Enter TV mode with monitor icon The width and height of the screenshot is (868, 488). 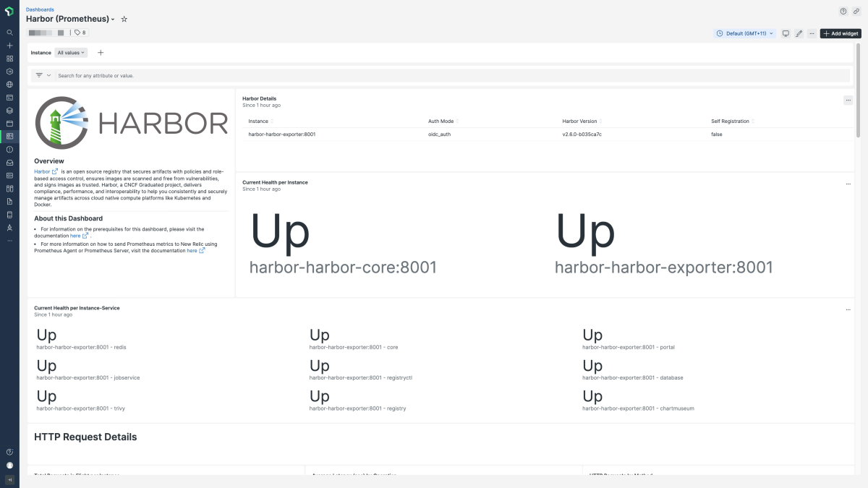click(x=786, y=33)
